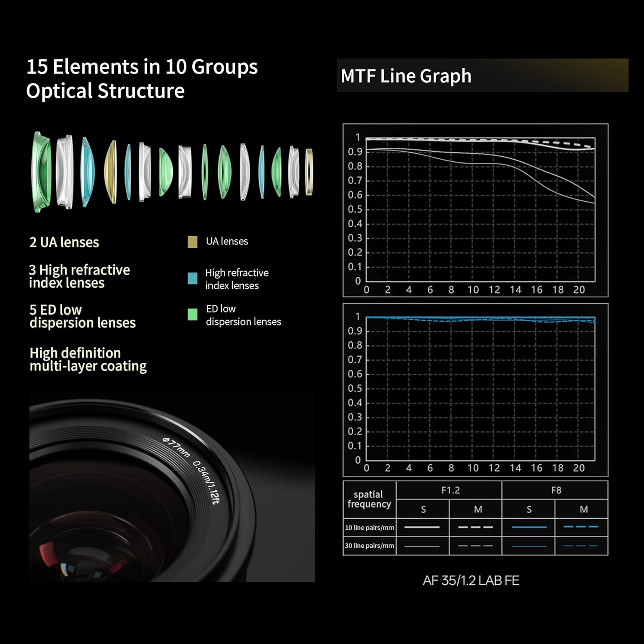Click the gold UA lenses legend swatch

(x=192, y=242)
